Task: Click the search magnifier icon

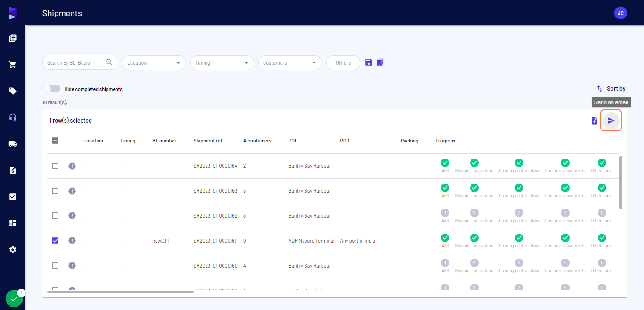Action: pyautogui.click(x=109, y=62)
